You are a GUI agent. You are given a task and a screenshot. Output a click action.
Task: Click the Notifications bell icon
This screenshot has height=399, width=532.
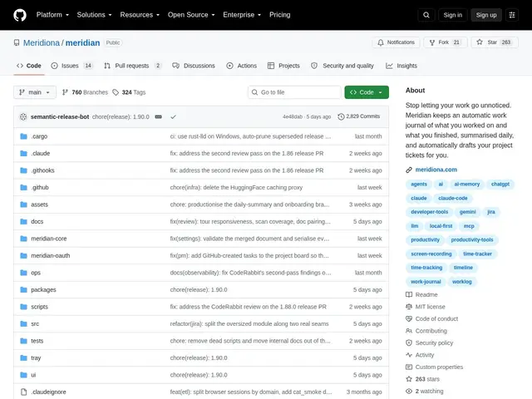(381, 42)
